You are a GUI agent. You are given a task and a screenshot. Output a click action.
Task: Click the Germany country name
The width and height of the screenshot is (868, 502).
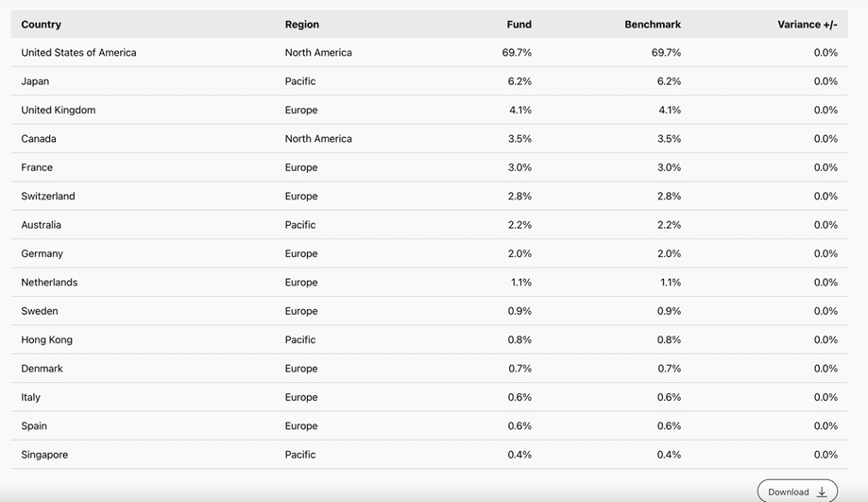tap(43, 253)
